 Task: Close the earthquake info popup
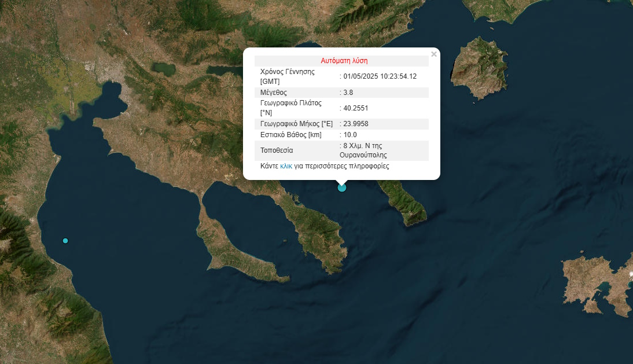click(434, 54)
